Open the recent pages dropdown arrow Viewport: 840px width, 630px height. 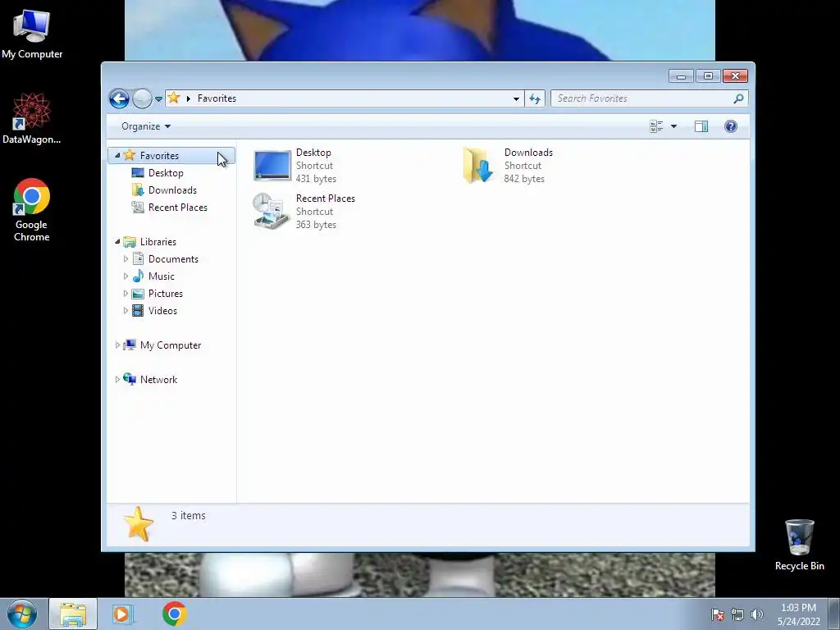click(x=158, y=99)
